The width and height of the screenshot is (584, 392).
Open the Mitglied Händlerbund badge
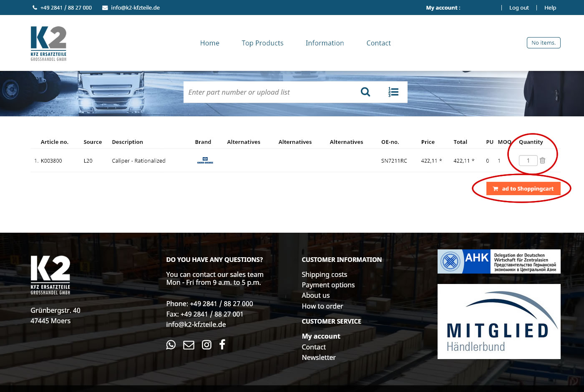[x=499, y=322]
